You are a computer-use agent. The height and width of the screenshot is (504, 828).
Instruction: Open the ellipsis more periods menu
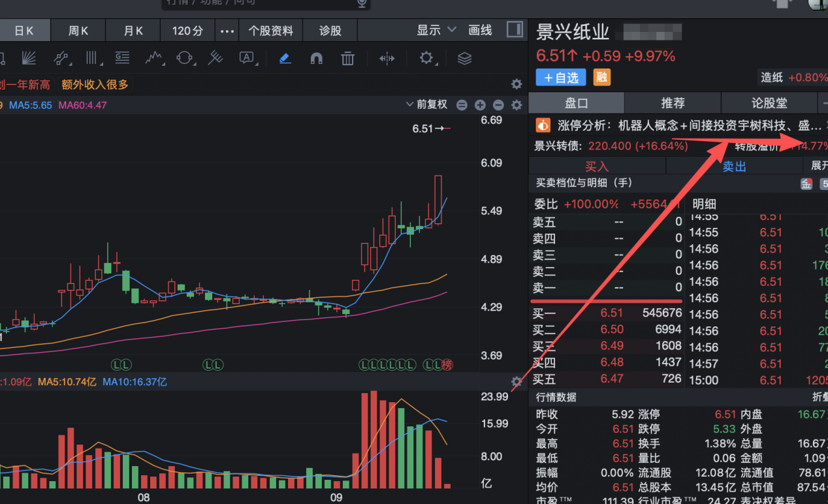227,31
